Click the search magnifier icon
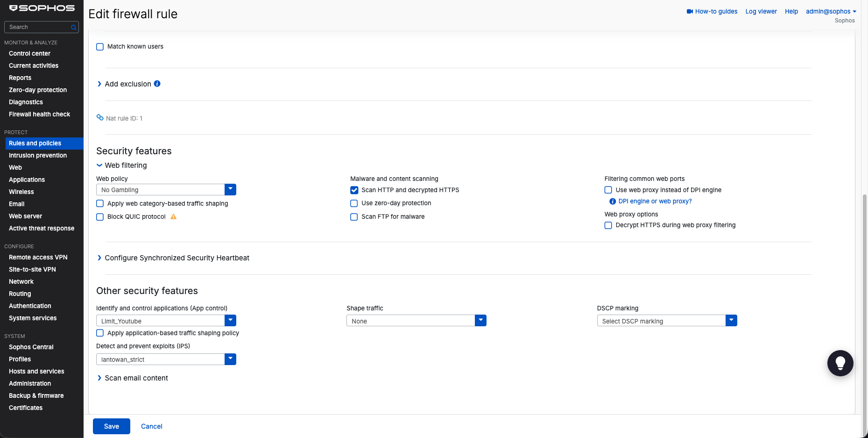 click(73, 27)
